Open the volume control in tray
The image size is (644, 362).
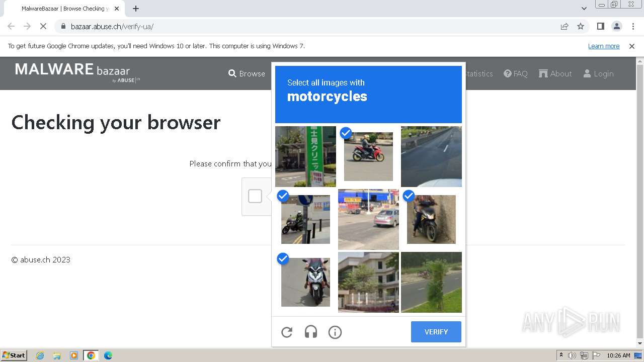[572, 355]
